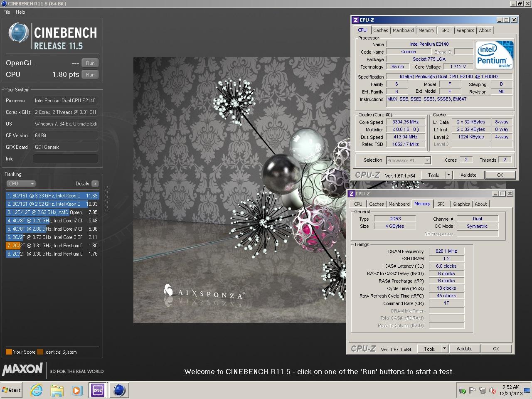532x399 pixels.
Task: Select ranking row 2C/2T @ 3.30 GHz Pentium
Action: pos(52,254)
